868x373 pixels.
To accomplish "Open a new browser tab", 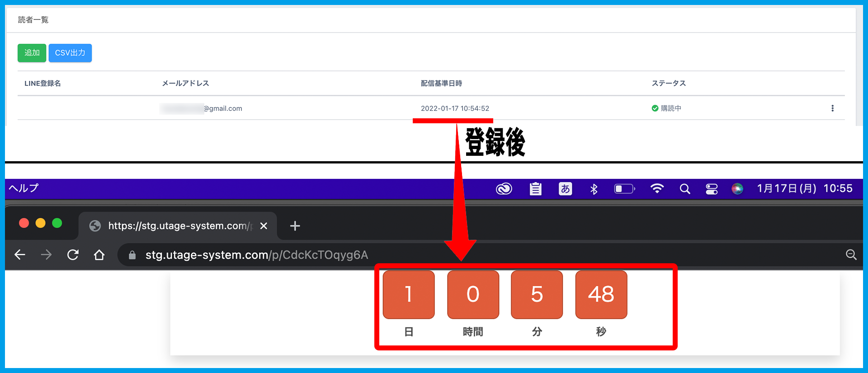I will (295, 226).
